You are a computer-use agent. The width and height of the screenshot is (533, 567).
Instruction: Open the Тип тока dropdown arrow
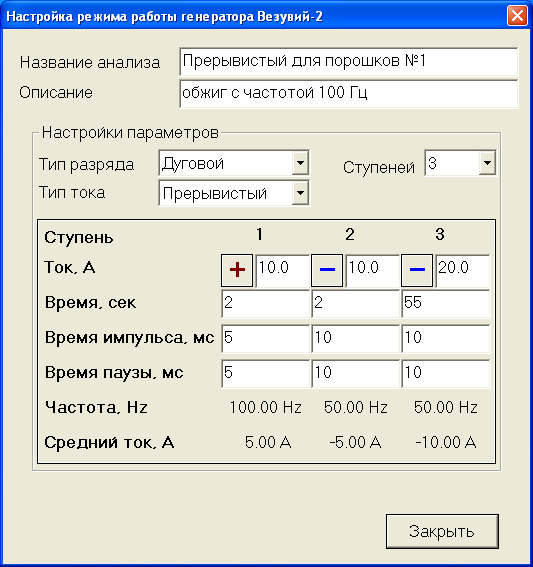click(300, 193)
